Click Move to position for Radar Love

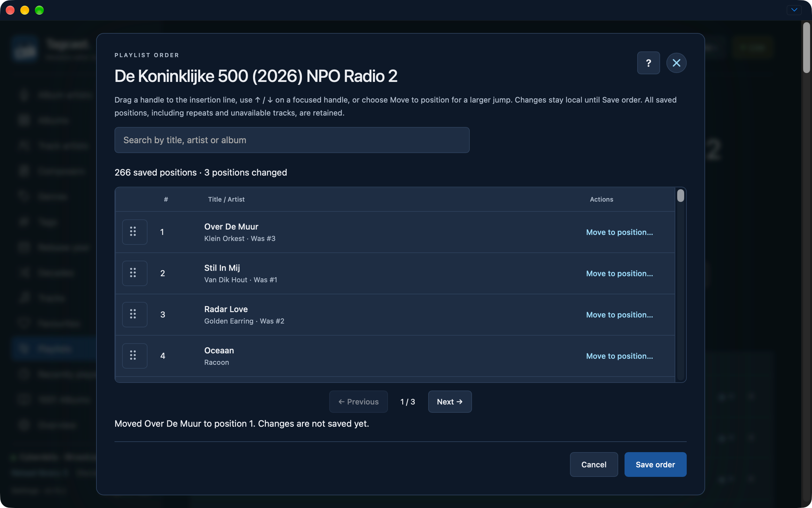(x=619, y=315)
